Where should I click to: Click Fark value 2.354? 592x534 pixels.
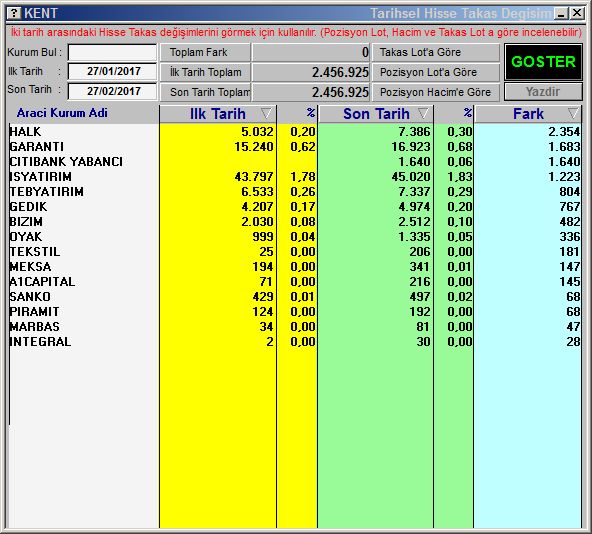(564, 132)
